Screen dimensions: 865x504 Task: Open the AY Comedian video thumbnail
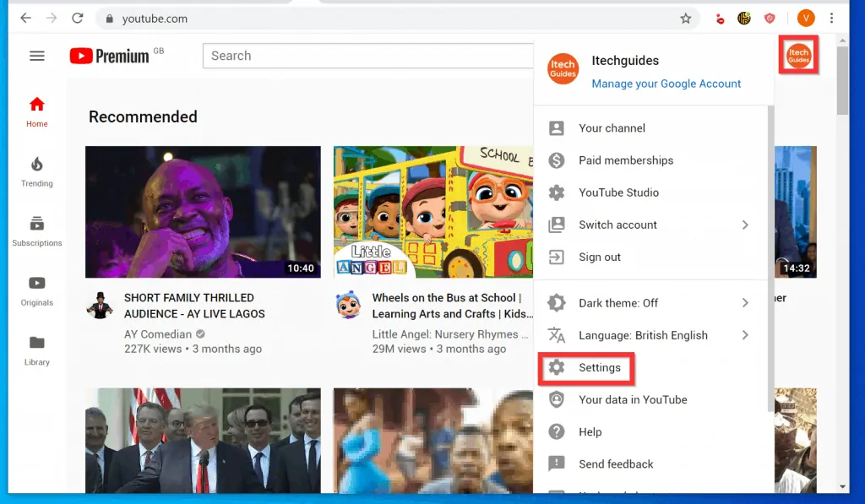[x=203, y=212]
